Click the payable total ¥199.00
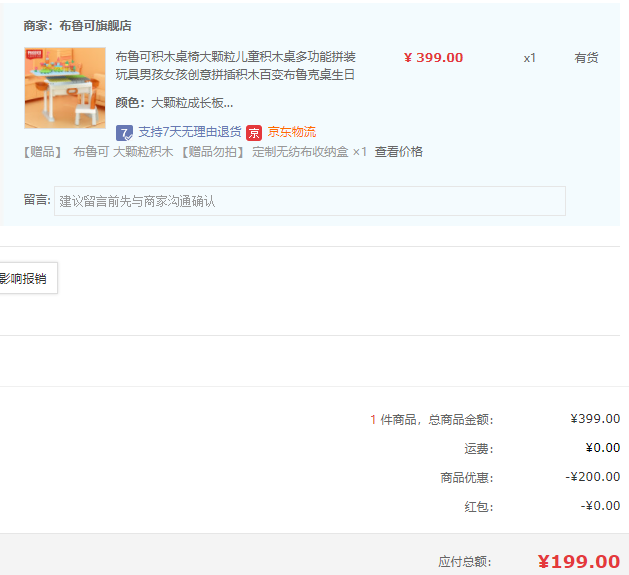The image size is (629, 575). (579, 562)
